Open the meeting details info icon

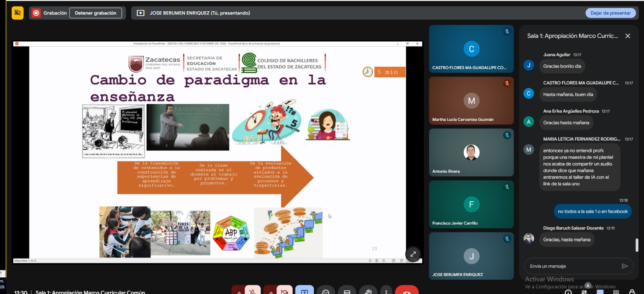click(568, 292)
